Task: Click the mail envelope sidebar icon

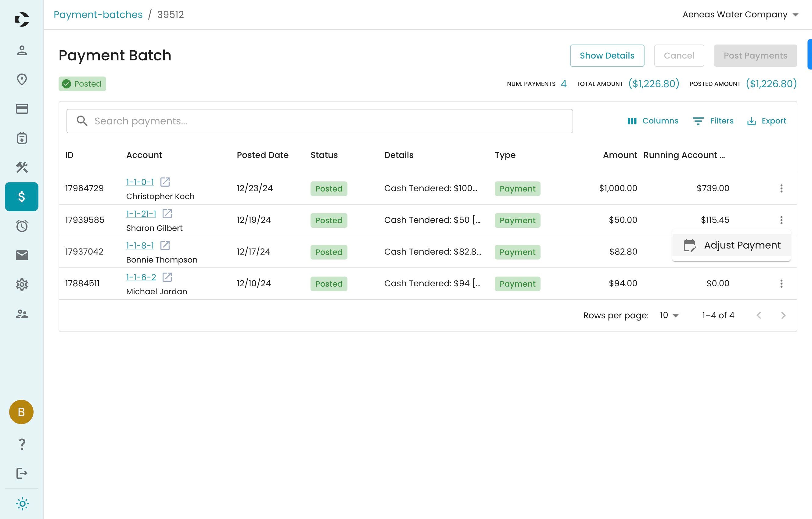Action: [x=22, y=255]
